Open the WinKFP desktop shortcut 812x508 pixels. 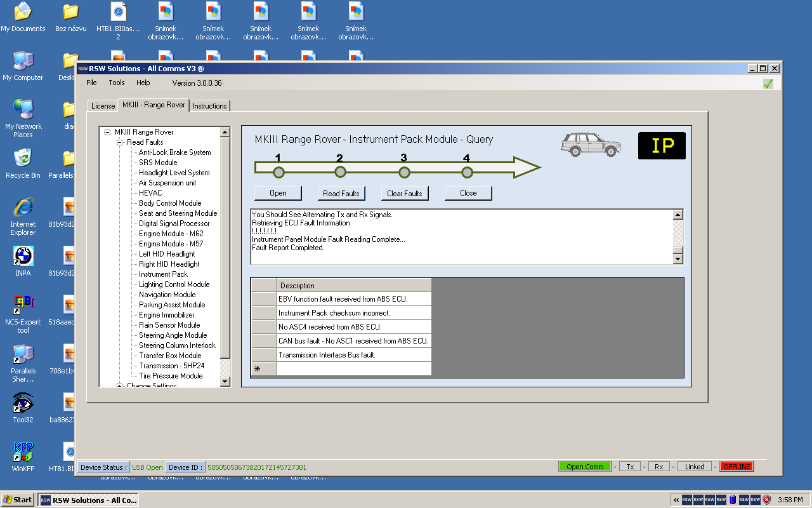pyautogui.click(x=23, y=452)
